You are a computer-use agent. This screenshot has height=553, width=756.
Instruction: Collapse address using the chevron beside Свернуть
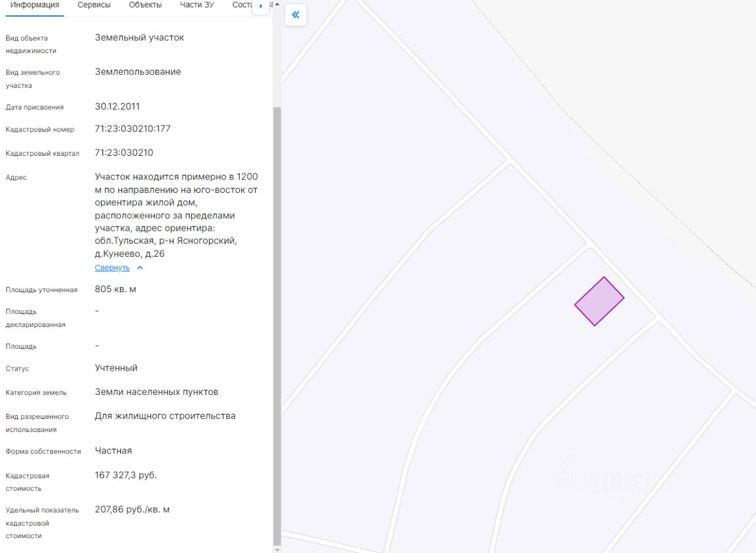pos(140,268)
